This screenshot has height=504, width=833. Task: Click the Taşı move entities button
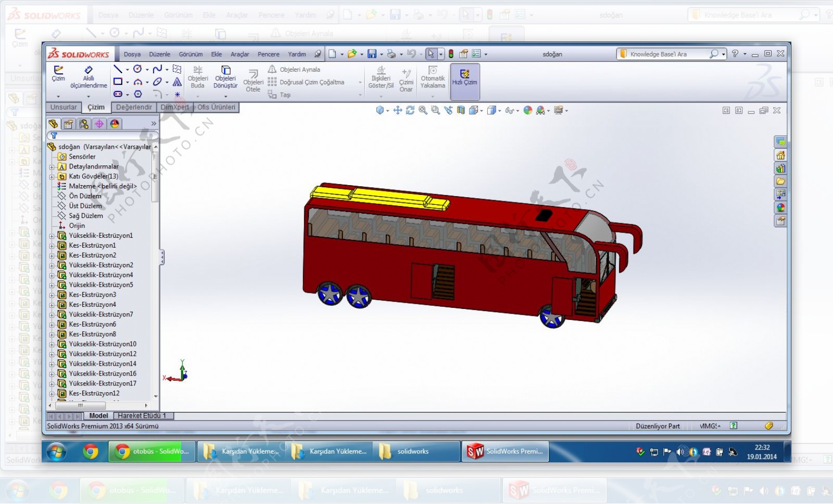coord(279,95)
